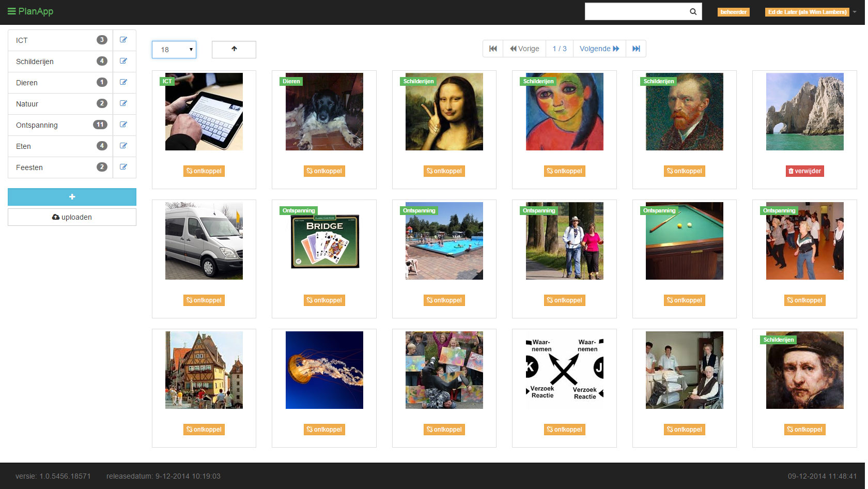Click edit icon for Ontspanning category
This screenshot has height=489, width=868.
pos(123,125)
